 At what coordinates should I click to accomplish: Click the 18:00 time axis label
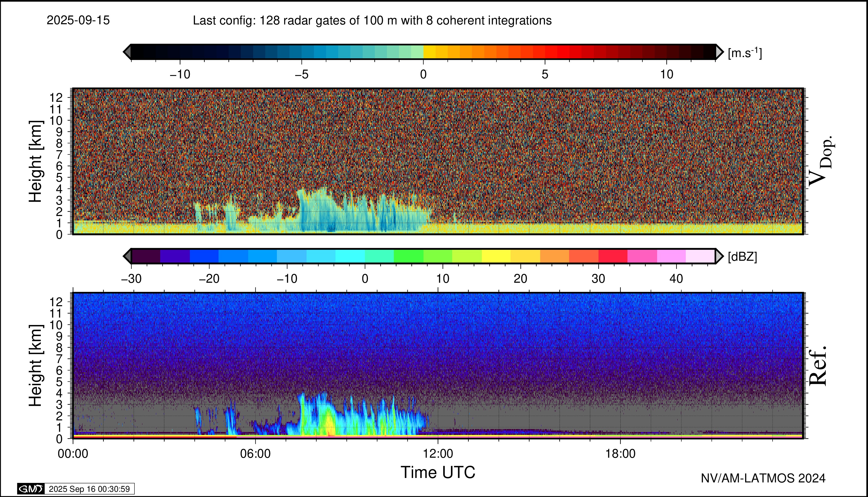(621, 454)
